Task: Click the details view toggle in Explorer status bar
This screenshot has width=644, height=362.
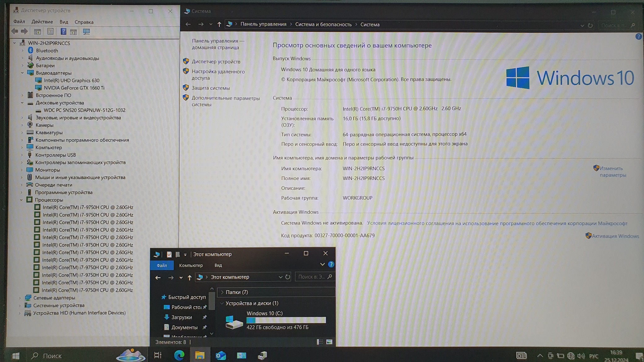Action: click(319, 342)
